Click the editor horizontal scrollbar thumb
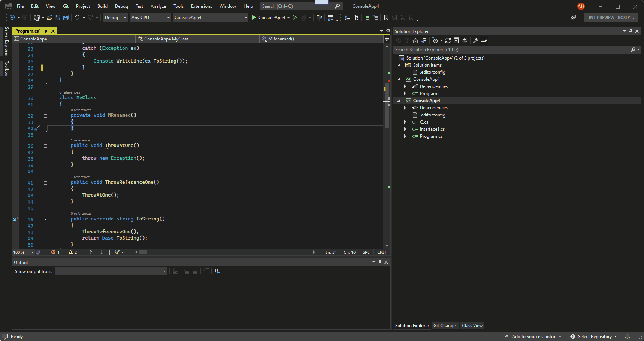Viewport: 644px width, 341px height. tap(143, 252)
